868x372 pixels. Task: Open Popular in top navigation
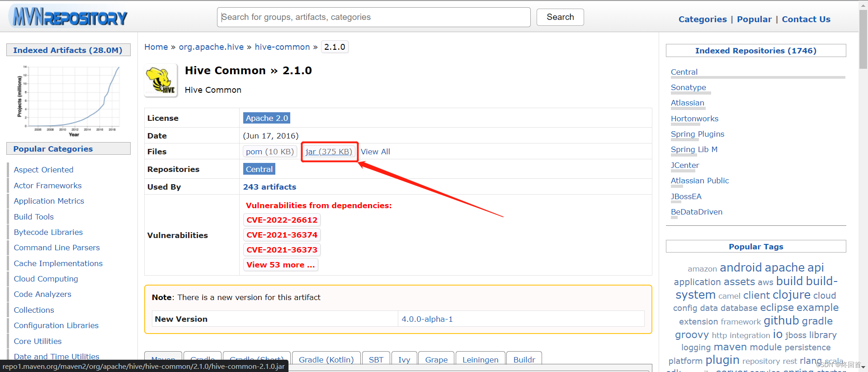tap(754, 19)
